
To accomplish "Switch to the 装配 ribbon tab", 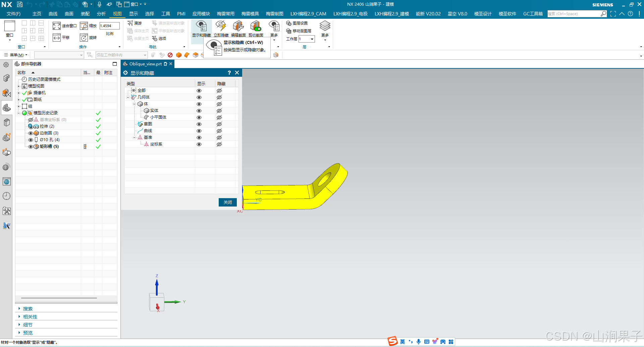I will [x=85, y=14].
